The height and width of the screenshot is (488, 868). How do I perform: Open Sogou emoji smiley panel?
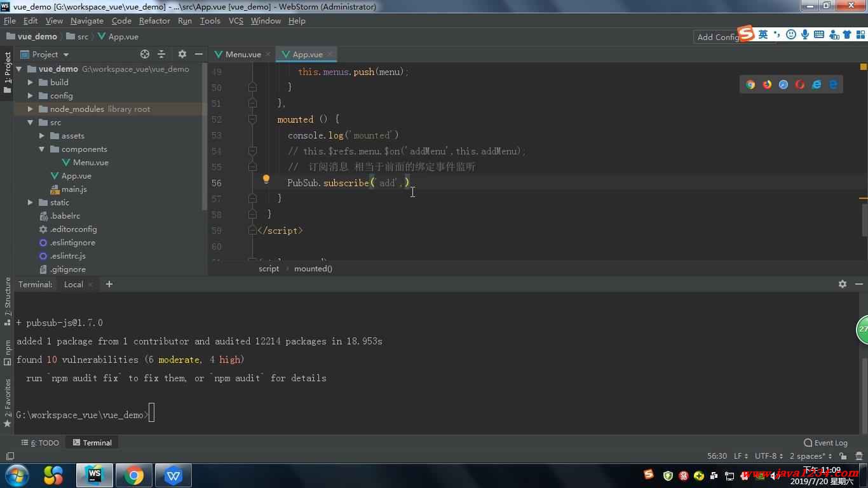coord(791,34)
